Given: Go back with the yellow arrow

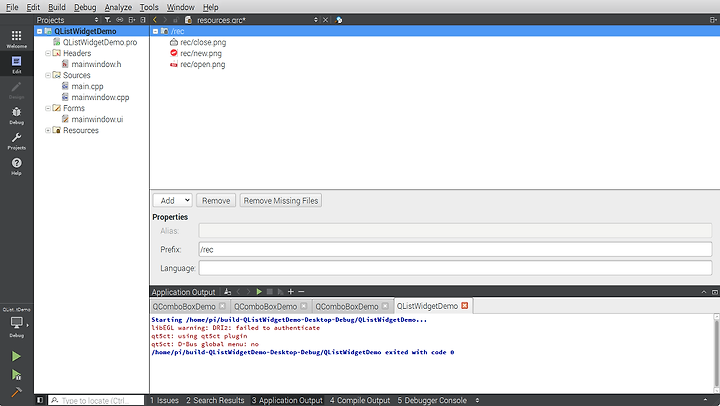Looking at the screenshot, I should coord(155,20).
